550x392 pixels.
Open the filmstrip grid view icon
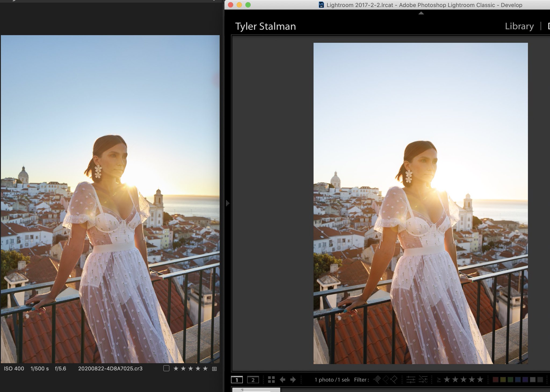pyautogui.click(x=271, y=379)
